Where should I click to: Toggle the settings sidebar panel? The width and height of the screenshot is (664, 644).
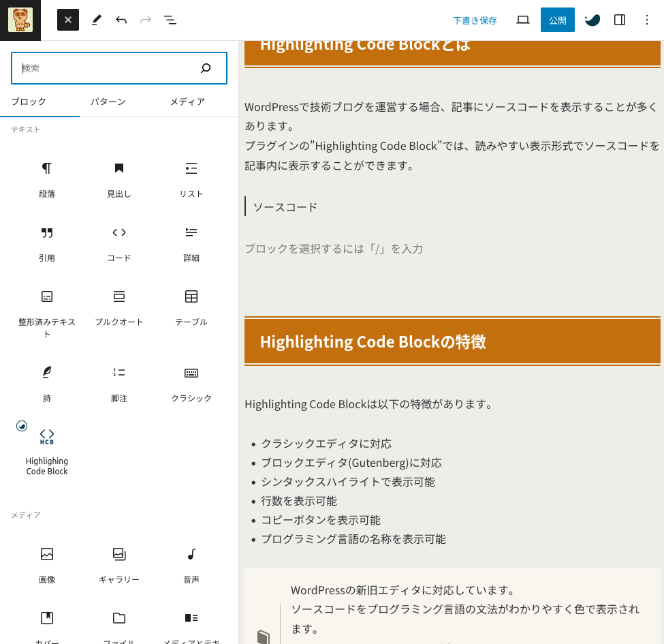(x=620, y=20)
